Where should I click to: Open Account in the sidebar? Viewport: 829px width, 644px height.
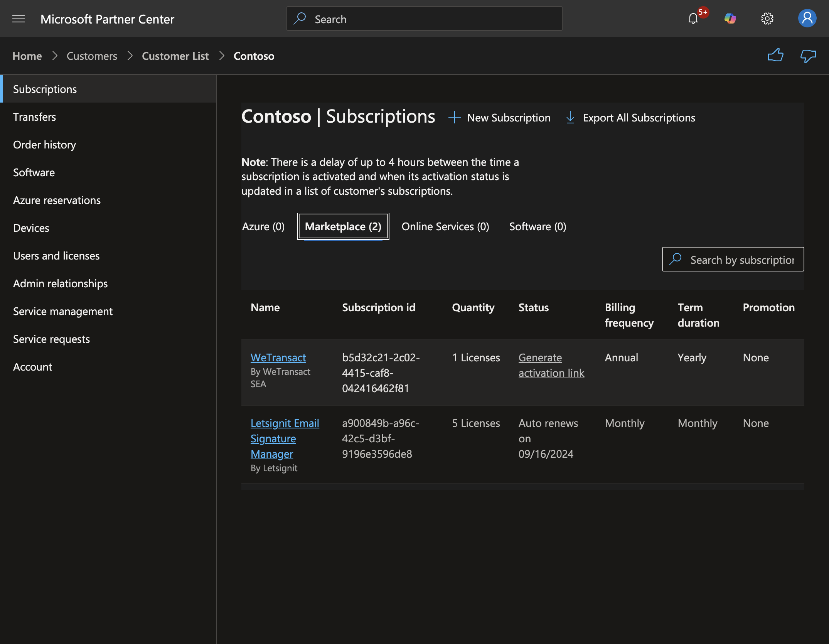point(108,367)
